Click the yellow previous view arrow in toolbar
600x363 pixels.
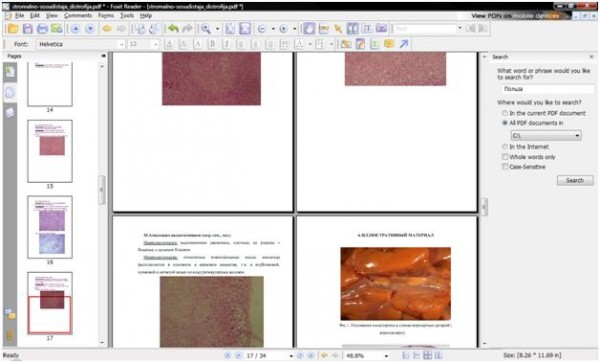pos(107,29)
